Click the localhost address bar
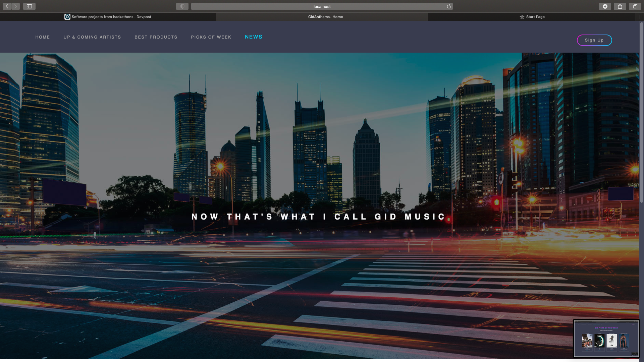The width and height of the screenshot is (644, 362). (321, 6)
